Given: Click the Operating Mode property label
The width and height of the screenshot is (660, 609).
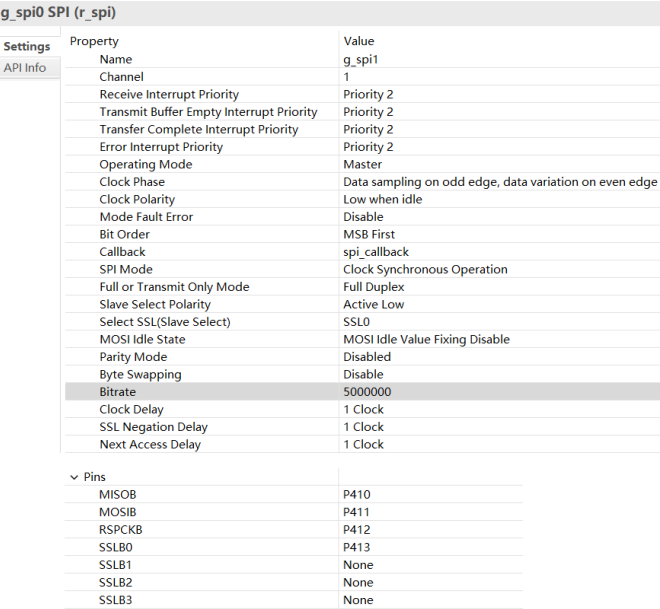Looking at the screenshot, I should pyautogui.click(x=146, y=164).
